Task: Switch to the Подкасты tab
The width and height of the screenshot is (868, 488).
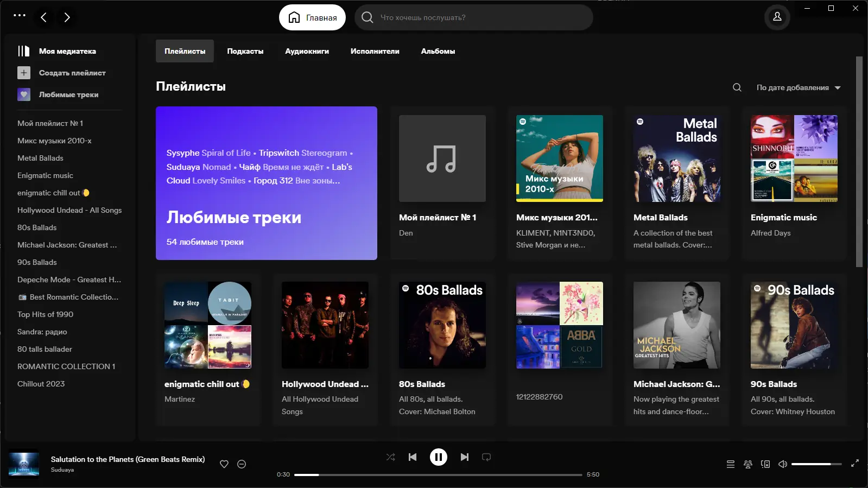Action: (245, 51)
